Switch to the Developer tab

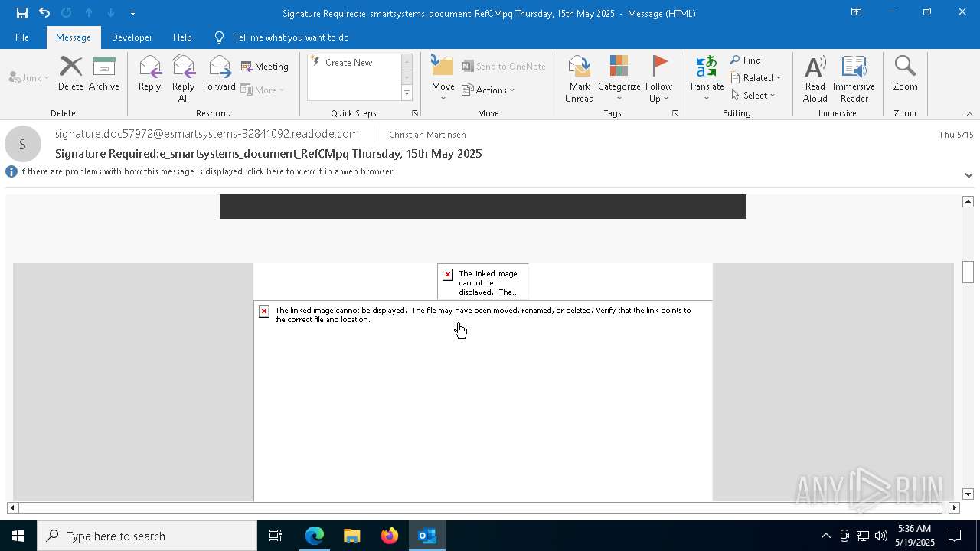[x=132, y=37]
